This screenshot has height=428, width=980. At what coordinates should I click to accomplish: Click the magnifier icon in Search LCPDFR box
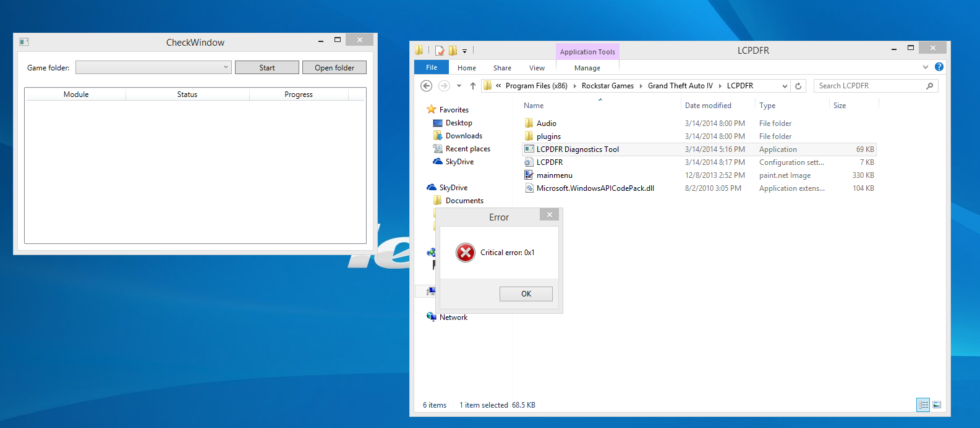coord(929,86)
